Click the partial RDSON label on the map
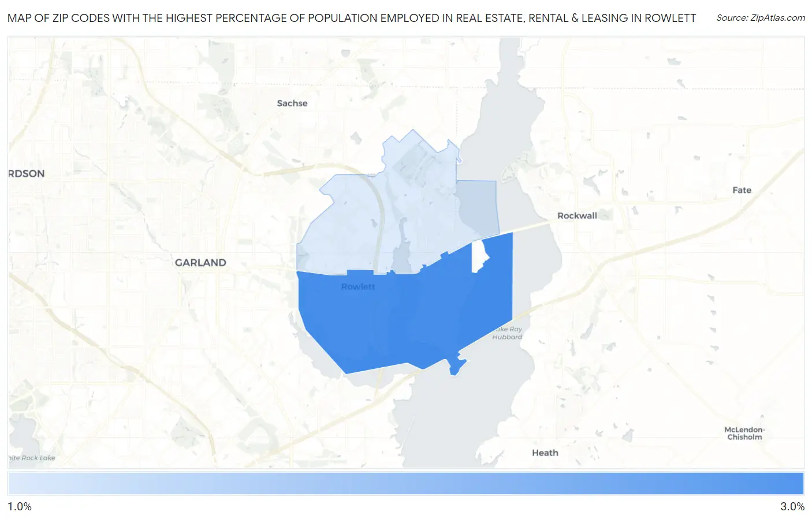 (27, 174)
